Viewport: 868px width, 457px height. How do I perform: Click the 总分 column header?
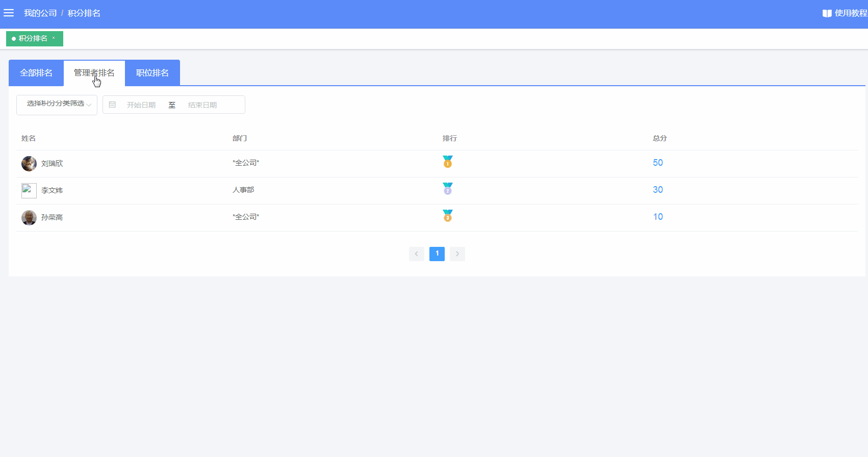point(660,139)
